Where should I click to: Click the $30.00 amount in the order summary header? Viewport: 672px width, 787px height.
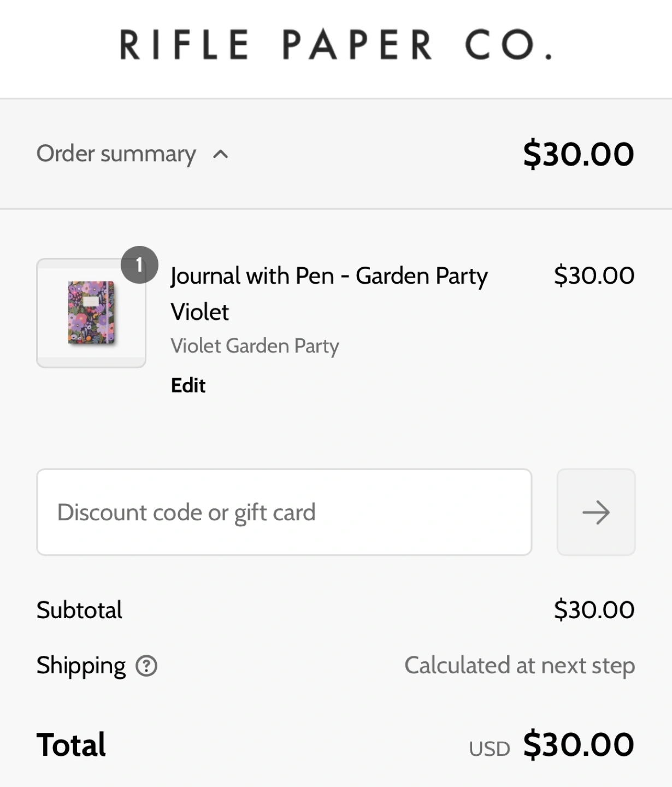(x=578, y=154)
